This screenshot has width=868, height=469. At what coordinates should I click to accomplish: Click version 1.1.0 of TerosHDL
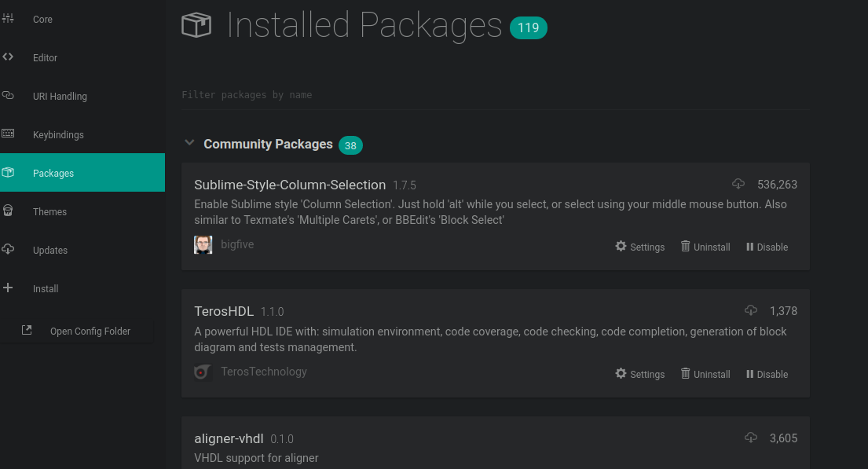(272, 312)
